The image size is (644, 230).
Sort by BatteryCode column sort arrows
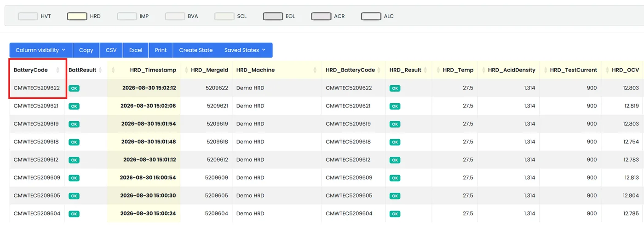[x=58, y=70]
